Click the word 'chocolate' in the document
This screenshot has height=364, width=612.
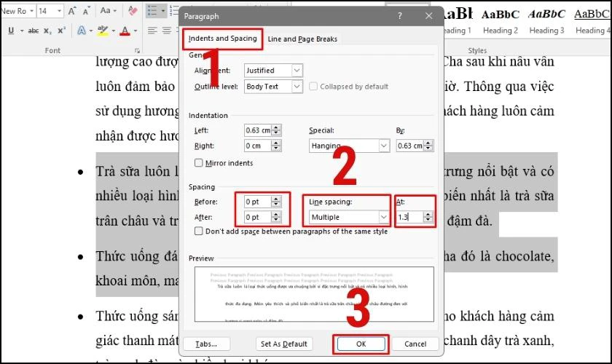(x=524, y=256)
